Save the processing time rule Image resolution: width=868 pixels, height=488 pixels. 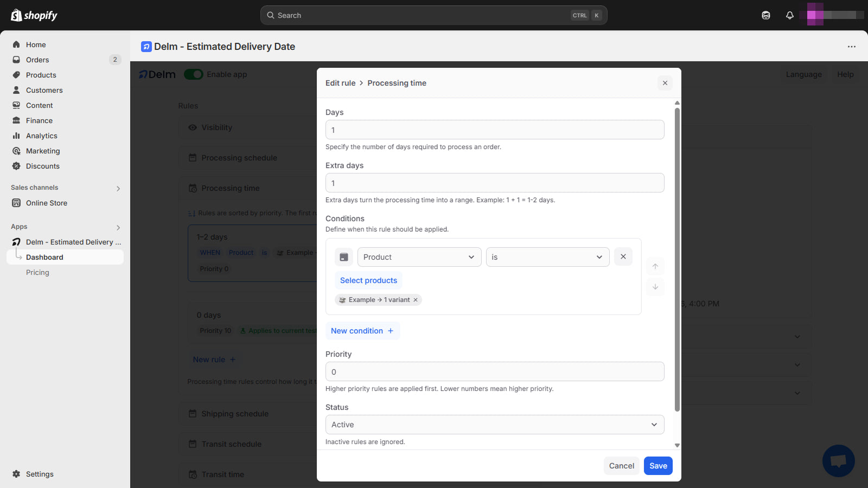coord(658,466)
